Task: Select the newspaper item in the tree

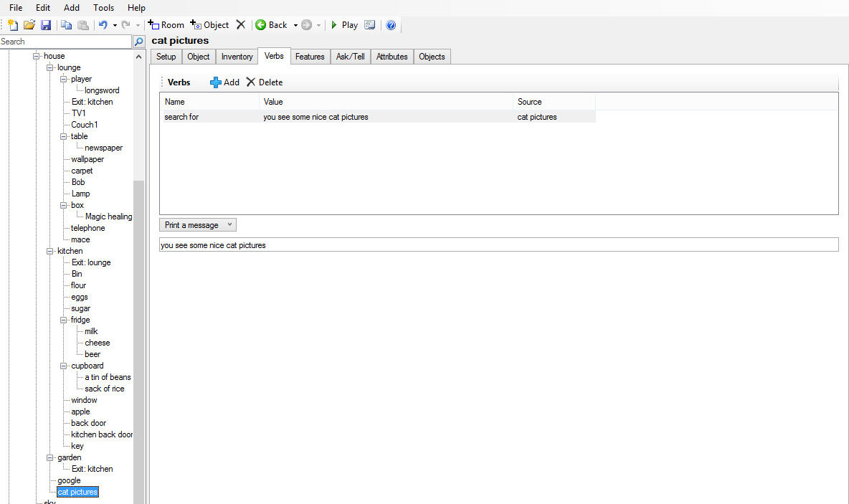Action: [103, 148]
